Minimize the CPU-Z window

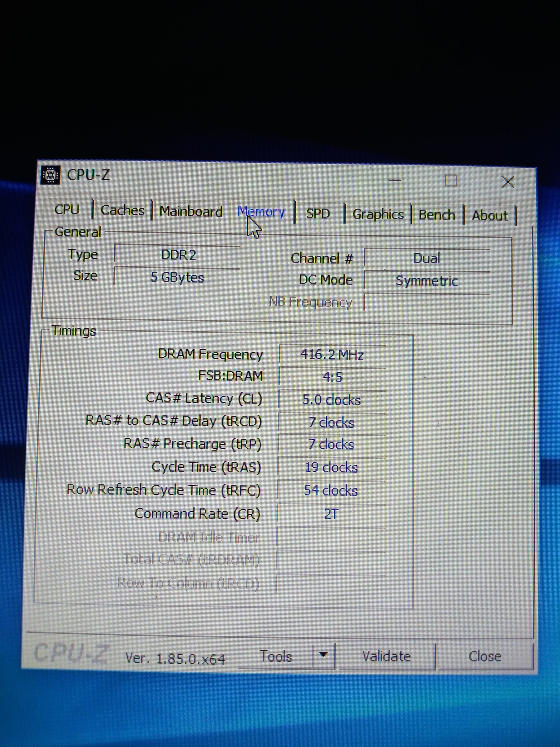click(395, 180)
